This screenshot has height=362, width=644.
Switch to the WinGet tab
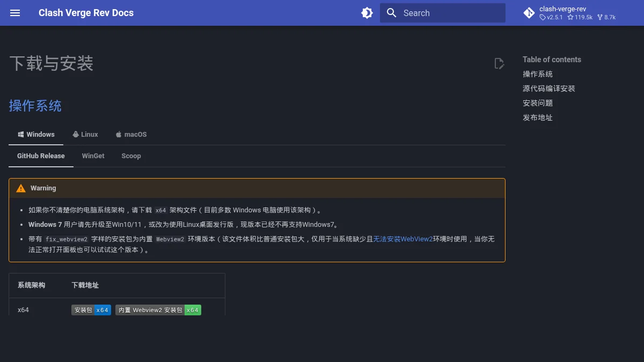(x=93, y=156)
